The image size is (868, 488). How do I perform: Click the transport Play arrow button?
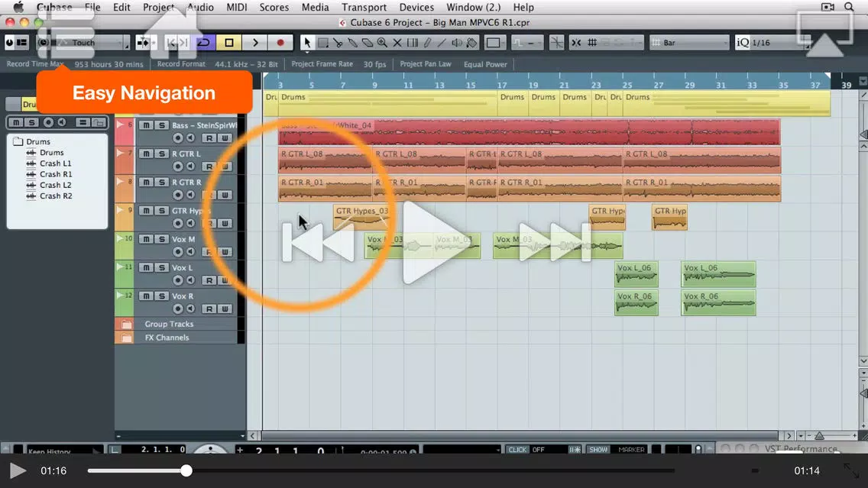[x=255, y=43]
